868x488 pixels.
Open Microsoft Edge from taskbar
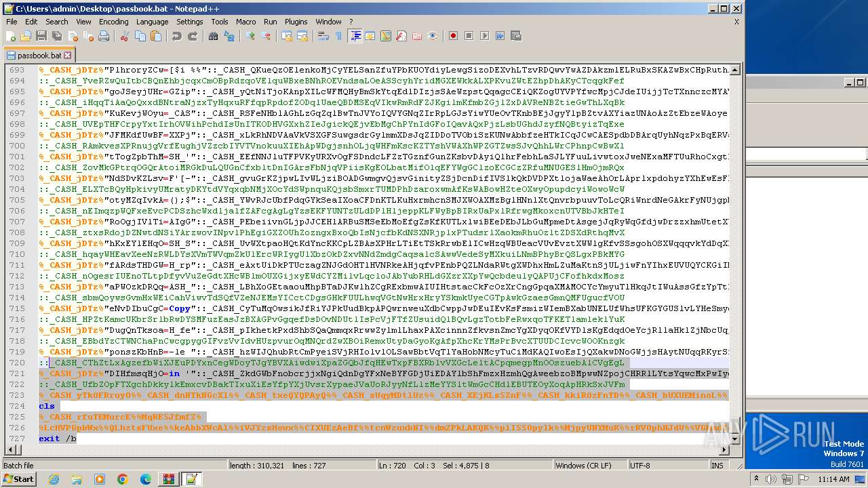pyautogui.click(x=145, y=479)
